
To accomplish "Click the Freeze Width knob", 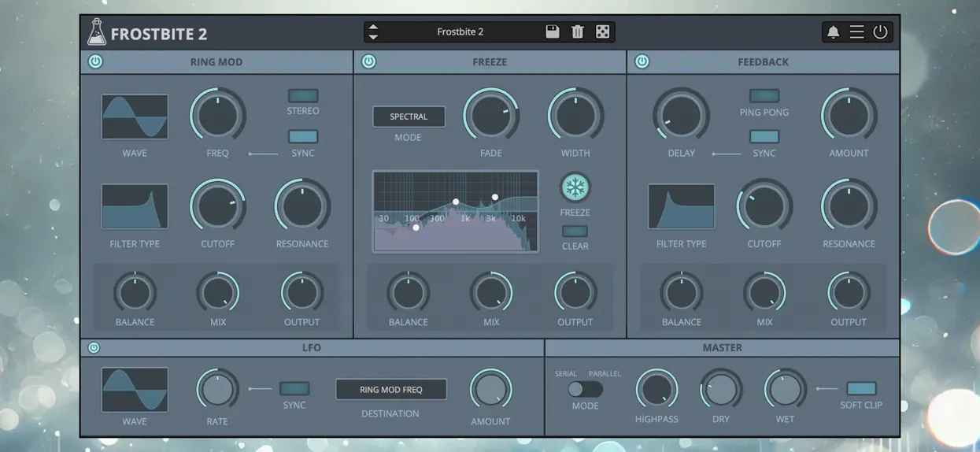I will coord(575,116).
